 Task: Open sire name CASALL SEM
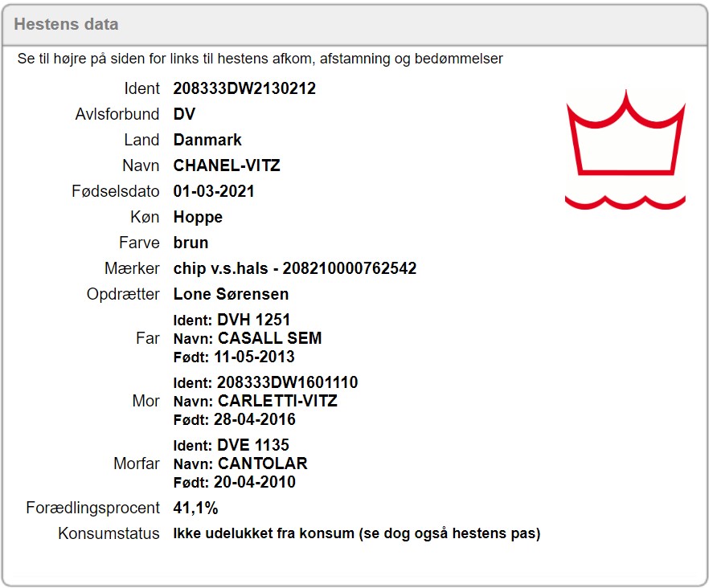269,338
